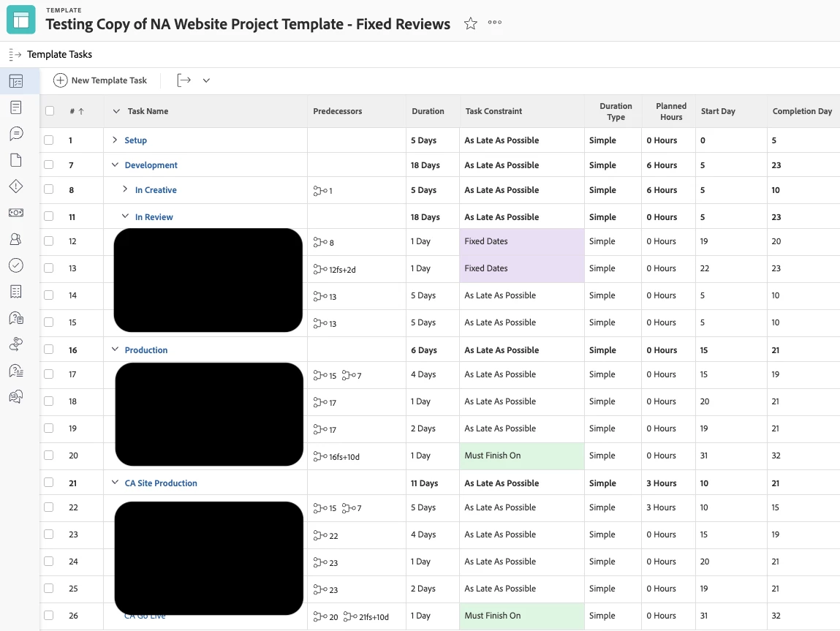Open the three-dot more options menu
The width and height of the screenshot is (840, 631).
(x=495, y=23)
